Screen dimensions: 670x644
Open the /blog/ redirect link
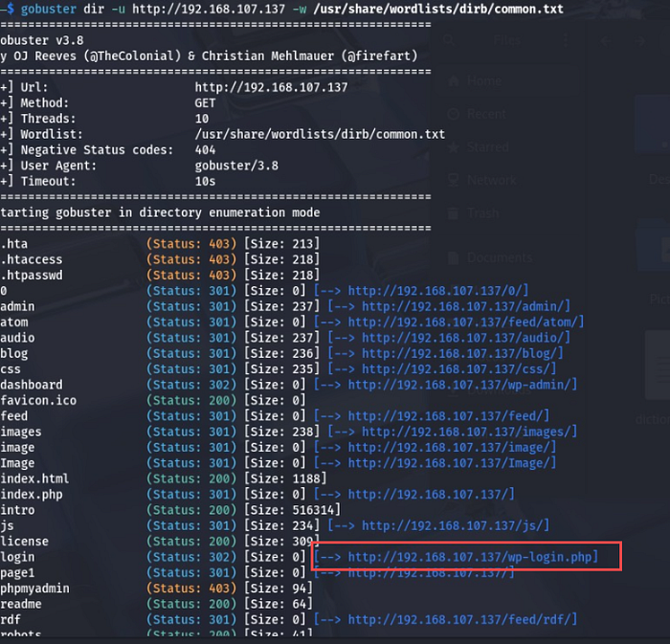click(x=459, y=354)
